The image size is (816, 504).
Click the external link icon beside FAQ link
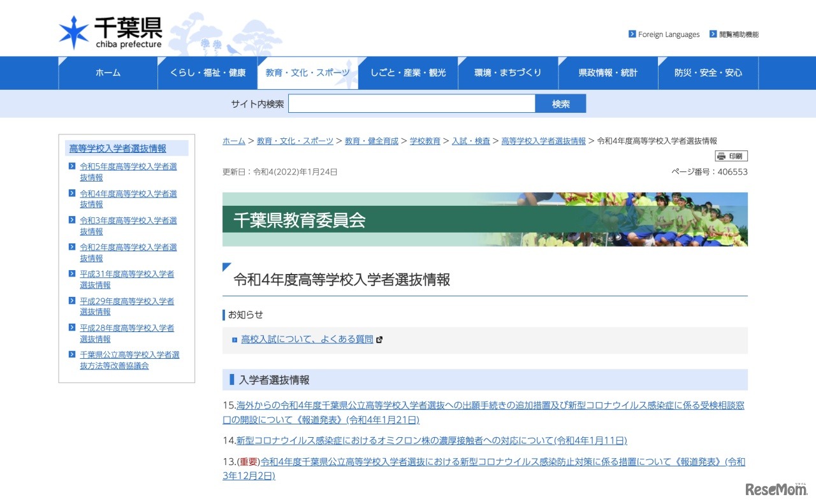pyautogui.click(x=379, y=339)
